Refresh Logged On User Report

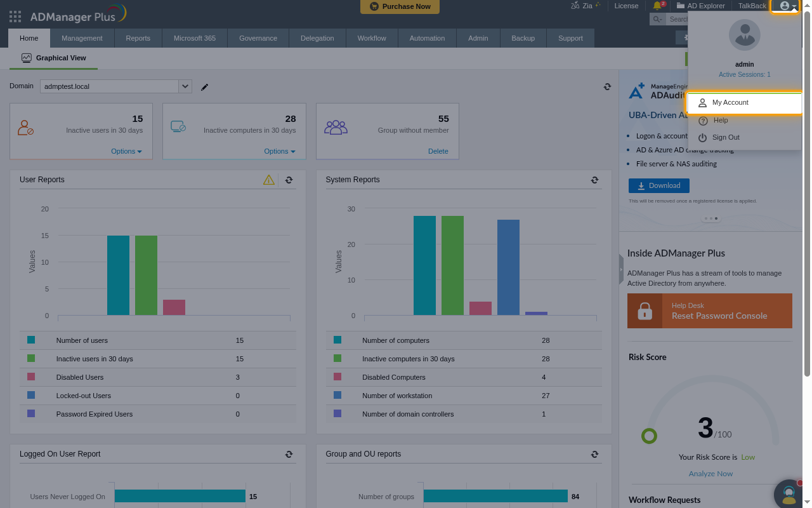pyautogui.click(x=289, y=455)
